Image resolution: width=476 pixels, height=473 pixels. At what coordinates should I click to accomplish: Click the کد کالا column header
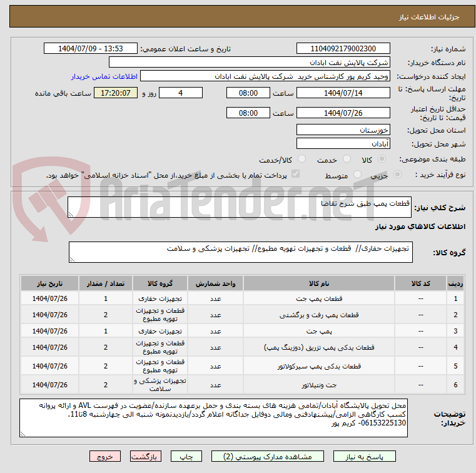(420, 283)
